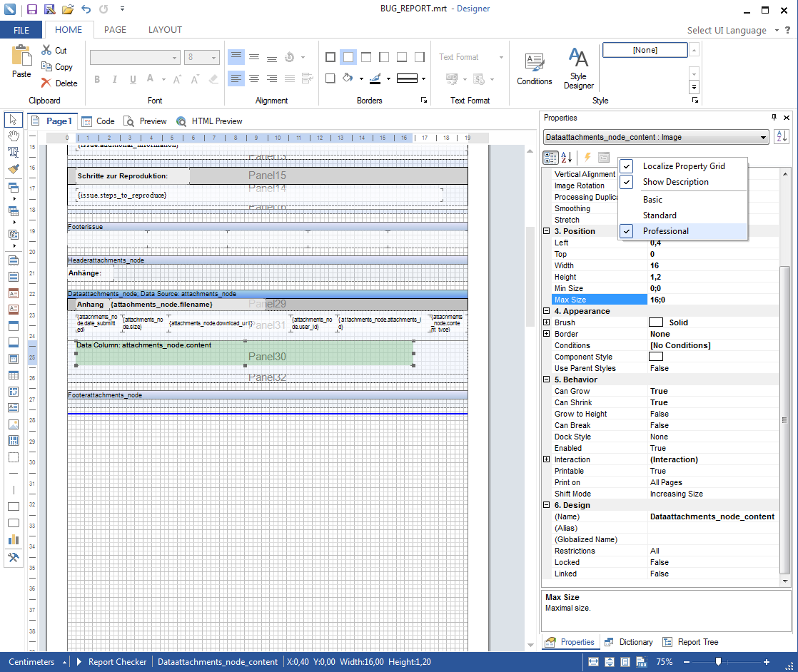The image size is (798, 672).
Task: Click the Save icon in title bar
Action: click(31, 9)
